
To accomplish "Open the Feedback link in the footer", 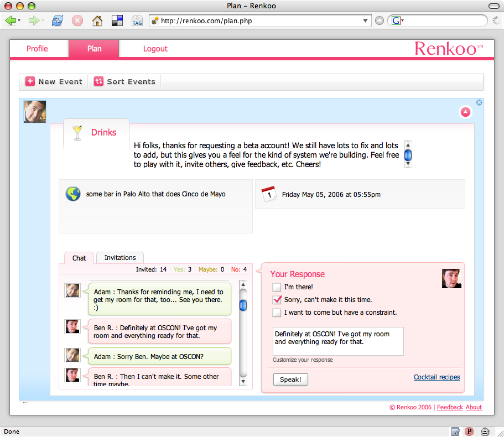I will (x=450, y=407).
